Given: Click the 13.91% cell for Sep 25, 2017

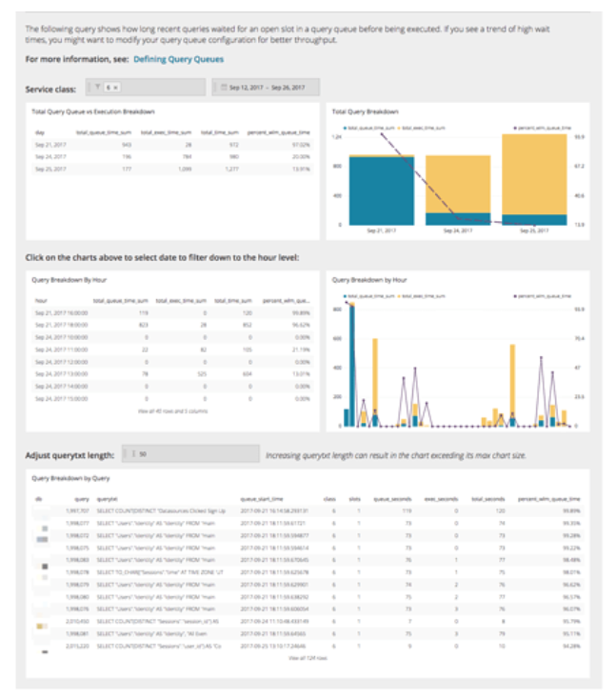Looking at the screenshot, I should coord(301,169).
